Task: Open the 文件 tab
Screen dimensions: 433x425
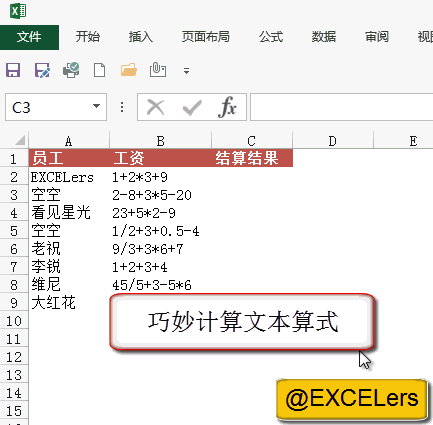Action: 29,37
